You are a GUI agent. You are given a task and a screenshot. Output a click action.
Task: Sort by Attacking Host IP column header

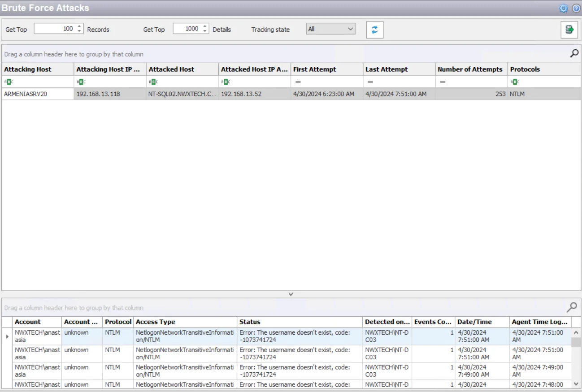click(110, 69)
